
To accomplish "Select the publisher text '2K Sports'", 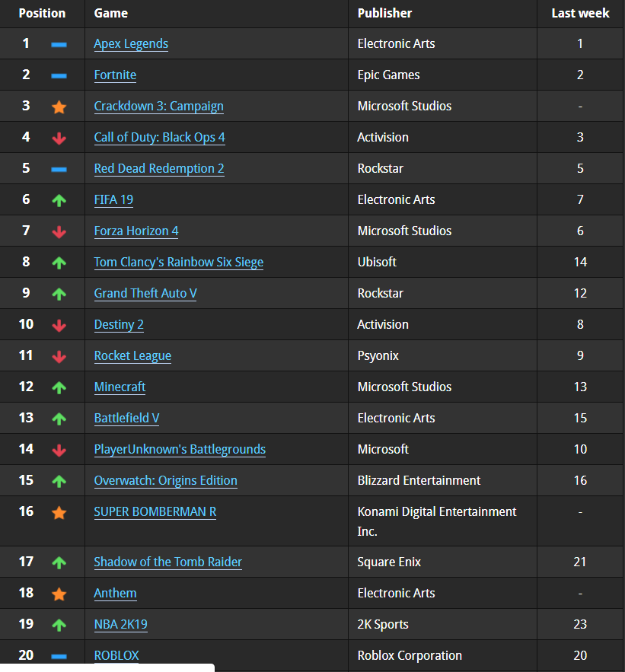I will click(x=383, y=624).
